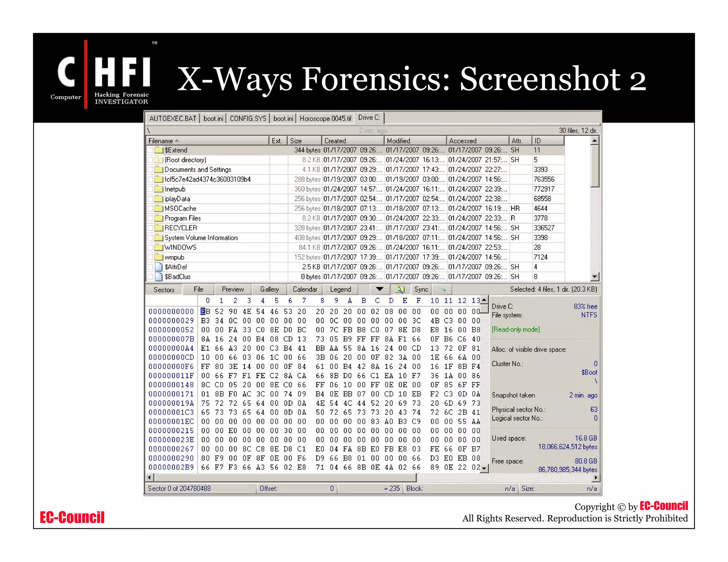Tick the checkbox for Documents and Settings
This screenshot has height=562, width=728.
coord(150,170)
